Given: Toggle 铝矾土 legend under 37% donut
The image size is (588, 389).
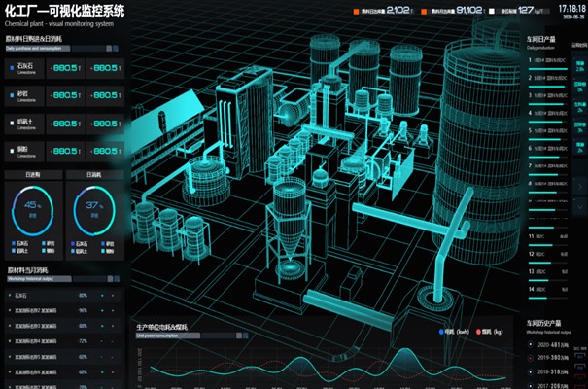Looking at the screenshot, I should pos(79,251).
